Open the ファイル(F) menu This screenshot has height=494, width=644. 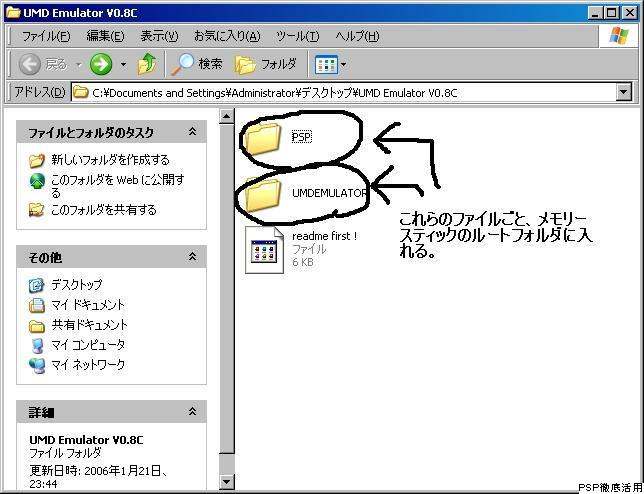click(x=46, y=36)
